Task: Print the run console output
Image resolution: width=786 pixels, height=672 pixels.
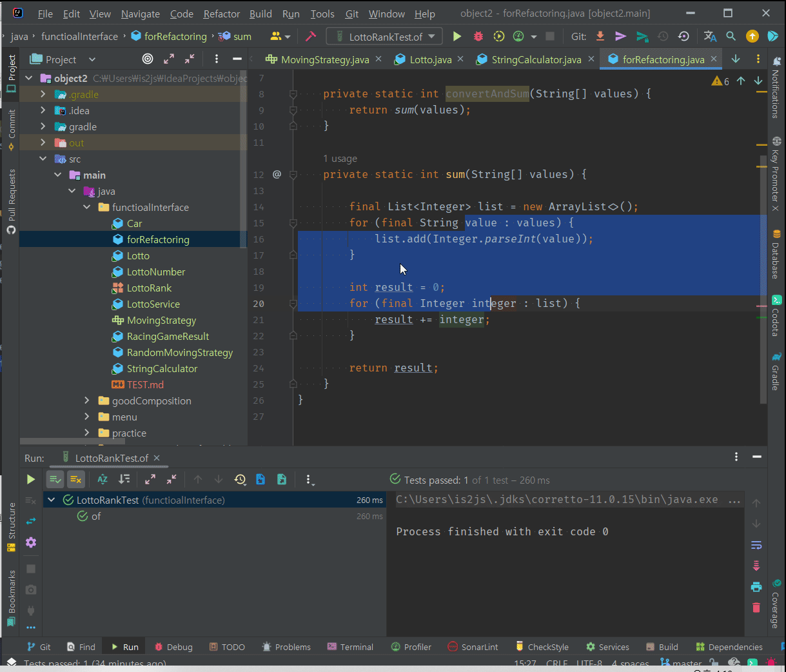Action: click(756, 587)
